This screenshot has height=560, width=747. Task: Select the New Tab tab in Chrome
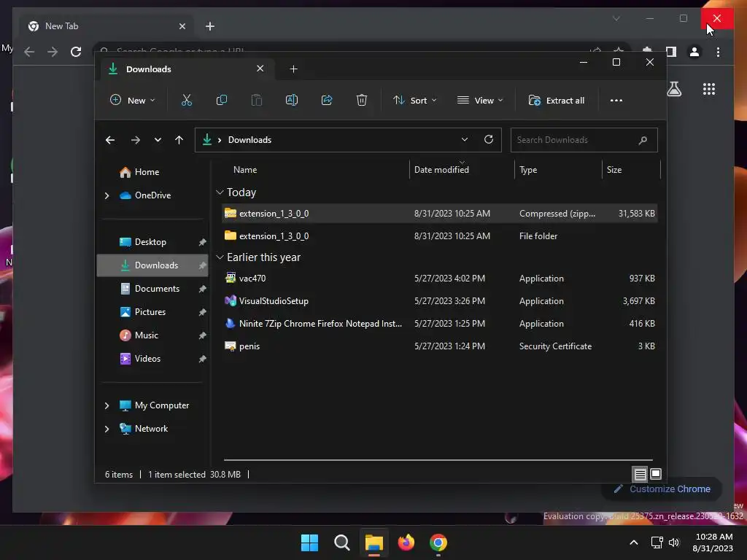[x=106, y=26]
